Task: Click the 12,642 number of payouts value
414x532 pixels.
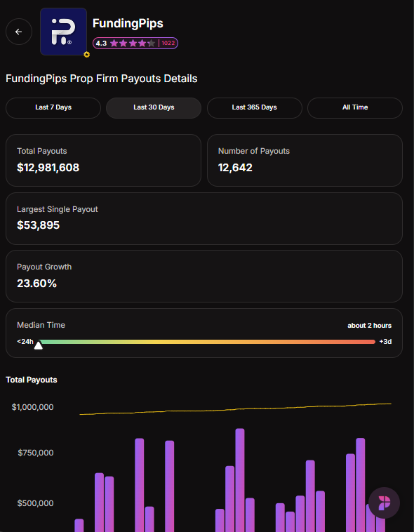Action: point(235,168)
